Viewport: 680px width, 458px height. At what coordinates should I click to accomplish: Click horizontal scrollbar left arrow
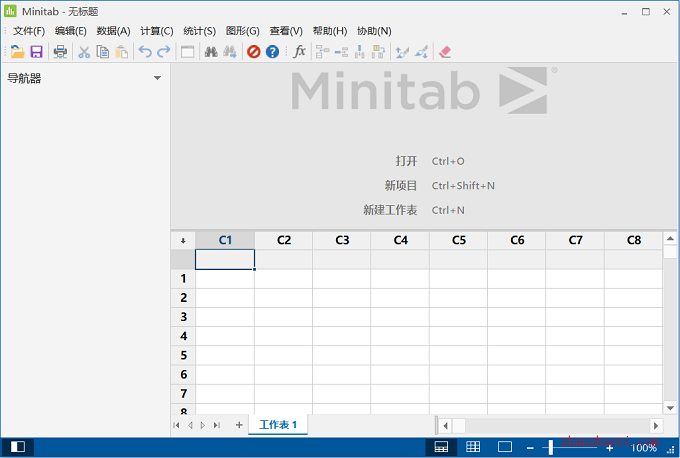pos(445,426)
